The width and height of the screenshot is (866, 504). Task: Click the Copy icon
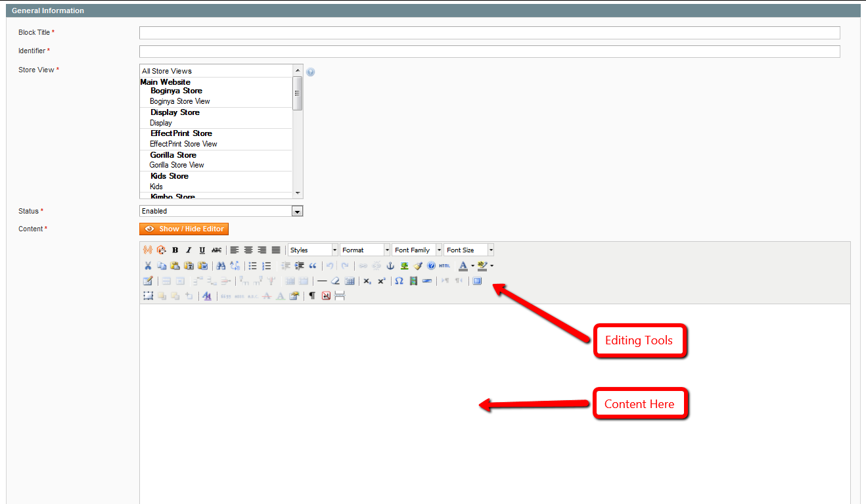tap(162, 265)
